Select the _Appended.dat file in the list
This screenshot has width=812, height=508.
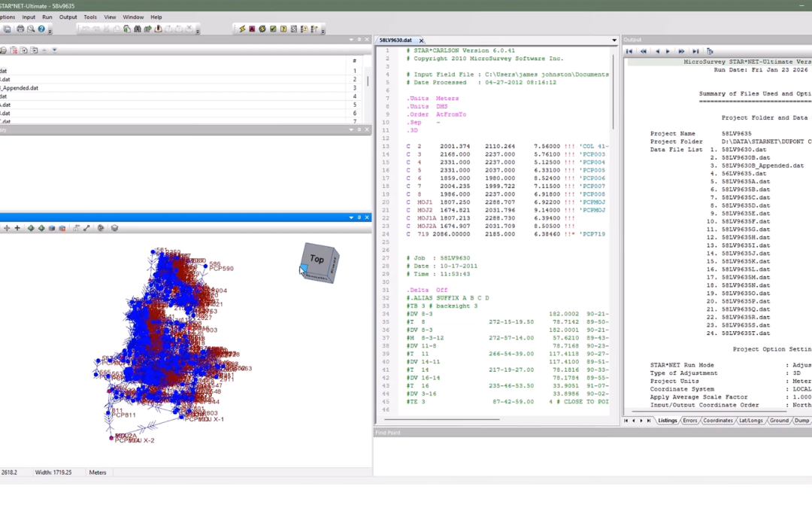19,87
